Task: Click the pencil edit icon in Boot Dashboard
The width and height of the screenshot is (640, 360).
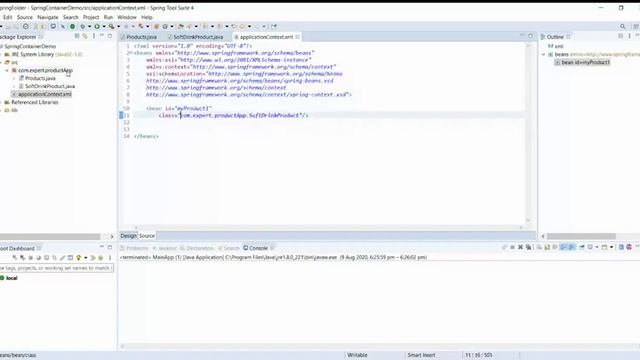Action: click(x=62, y=258)
